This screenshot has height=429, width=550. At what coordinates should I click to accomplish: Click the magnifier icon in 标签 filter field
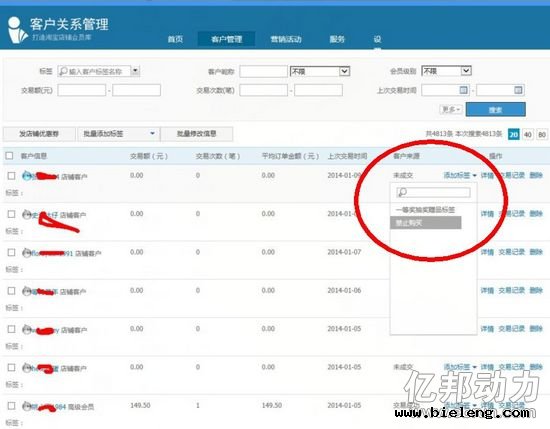(x=63, y=71)
